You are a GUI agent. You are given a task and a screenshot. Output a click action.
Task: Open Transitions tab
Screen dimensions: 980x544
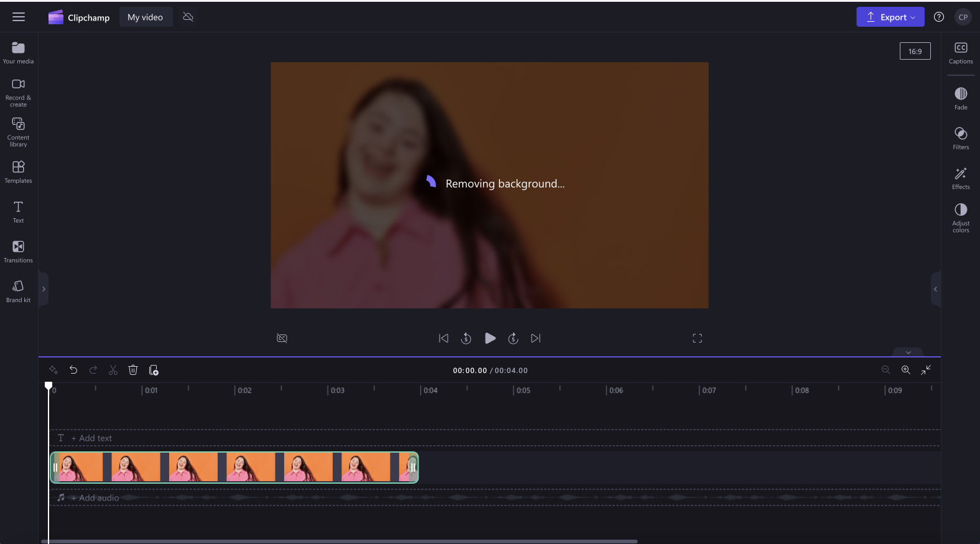point(19,252)
